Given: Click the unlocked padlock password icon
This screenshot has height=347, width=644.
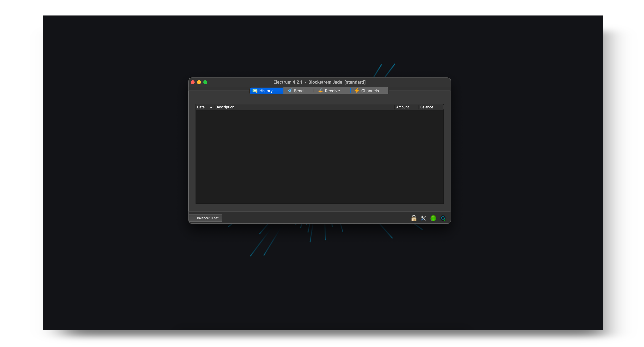Looking at the screenshot, I should 414,218.
